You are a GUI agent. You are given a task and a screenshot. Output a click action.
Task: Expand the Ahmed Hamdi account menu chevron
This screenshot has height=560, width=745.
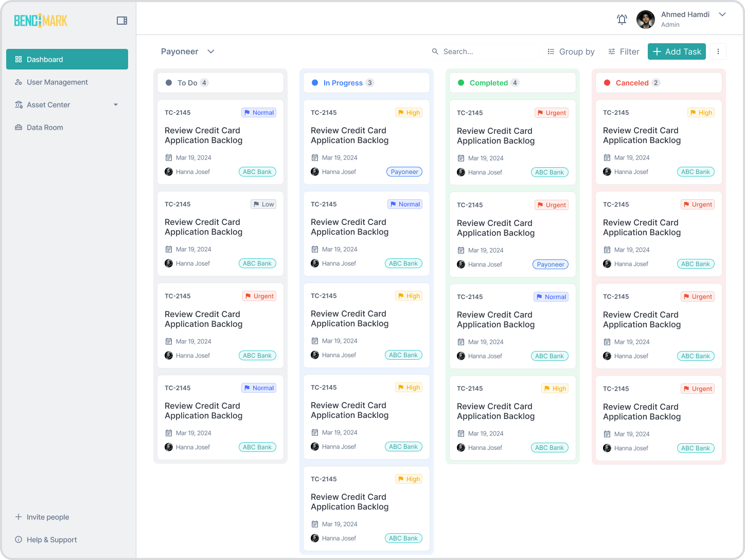(x=722, y=14)
